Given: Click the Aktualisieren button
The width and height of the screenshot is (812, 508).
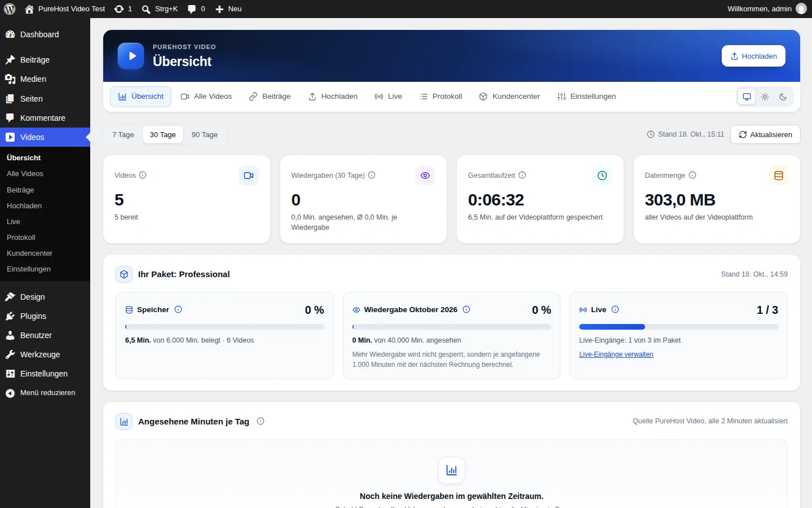Looking at the screenshot, I should click(x=765, y=134).
